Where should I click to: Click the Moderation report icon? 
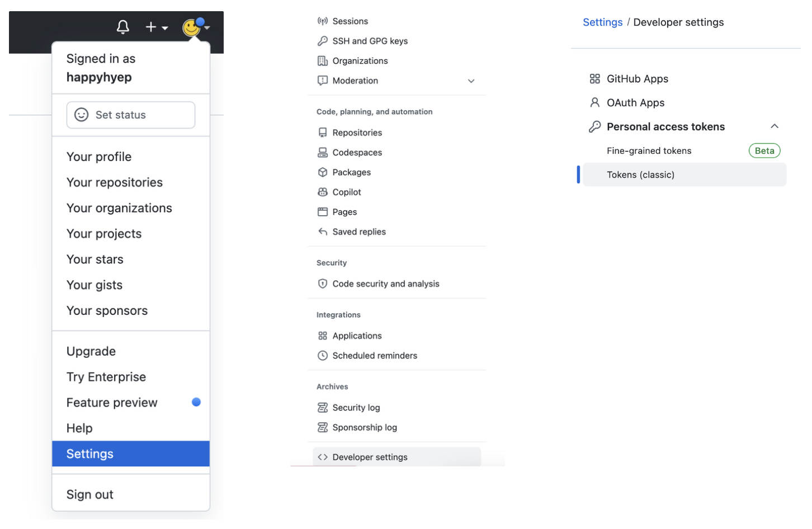pyautogui.click(x=323, y=81)
